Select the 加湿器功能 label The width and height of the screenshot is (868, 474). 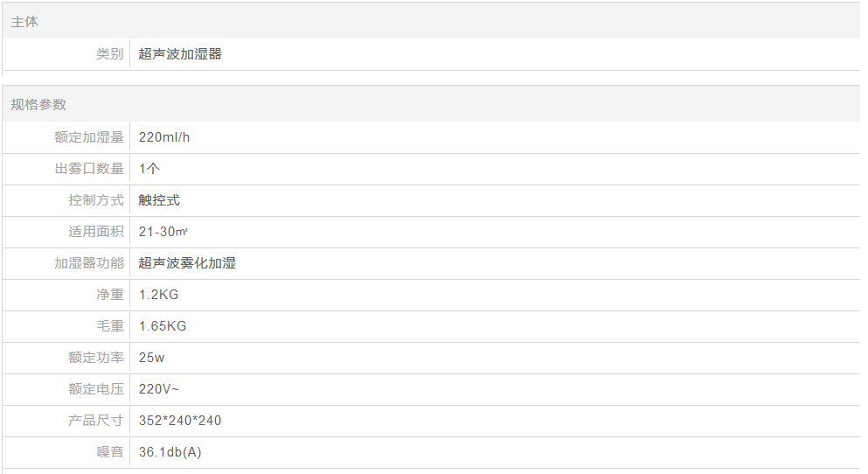point(89,263)
